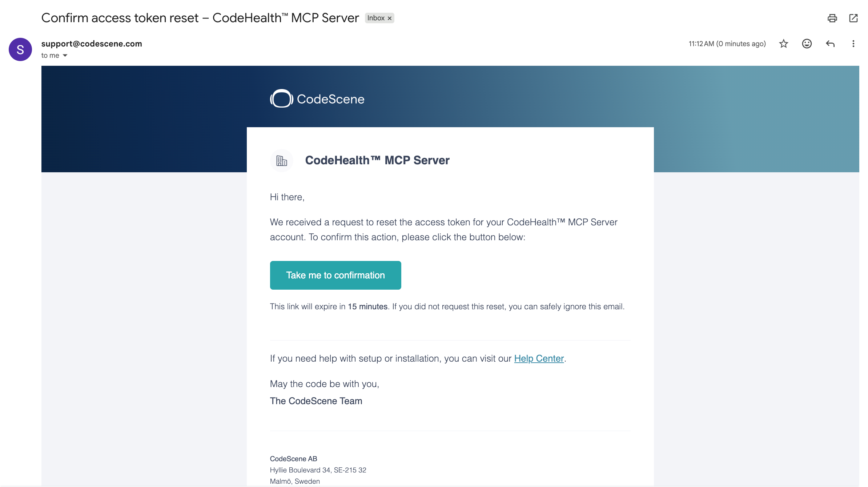Click the 'Take me to confirmation' button
This screenshot has width=868, height=487.
tap(335, 275)
